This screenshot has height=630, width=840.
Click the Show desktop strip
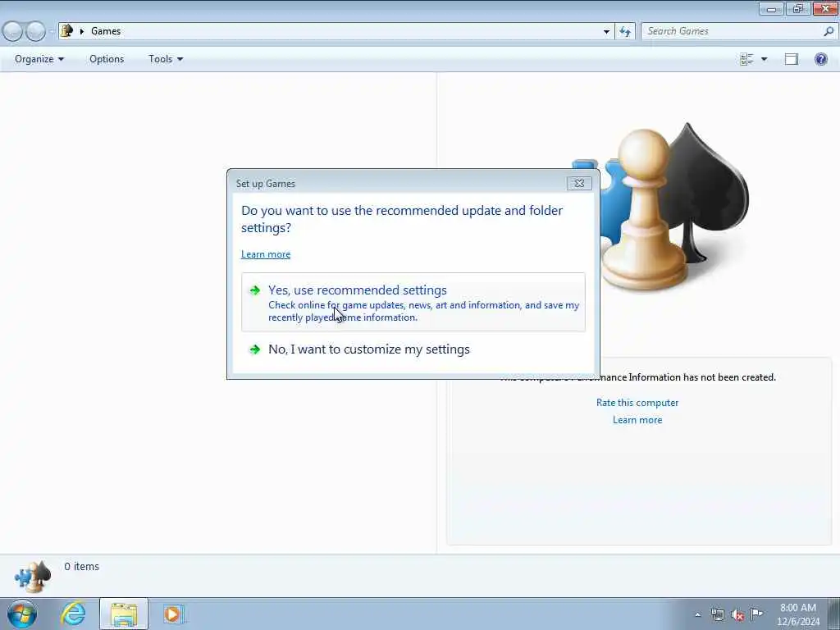pos(834,614)
